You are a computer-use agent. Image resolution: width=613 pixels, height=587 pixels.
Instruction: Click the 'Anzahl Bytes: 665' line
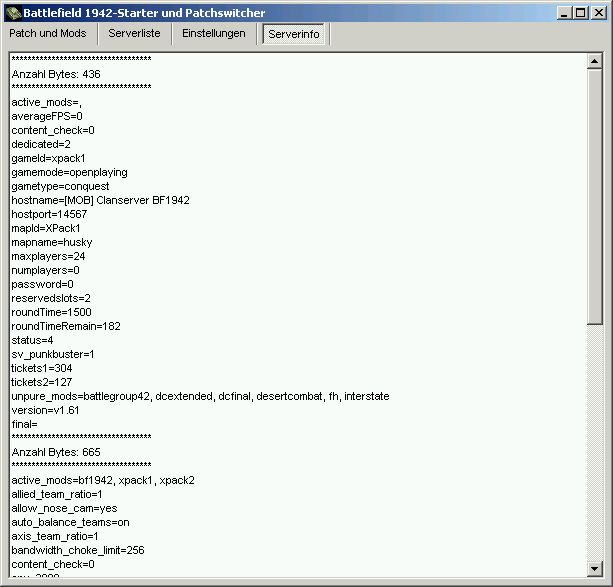[x=56, y=452]
